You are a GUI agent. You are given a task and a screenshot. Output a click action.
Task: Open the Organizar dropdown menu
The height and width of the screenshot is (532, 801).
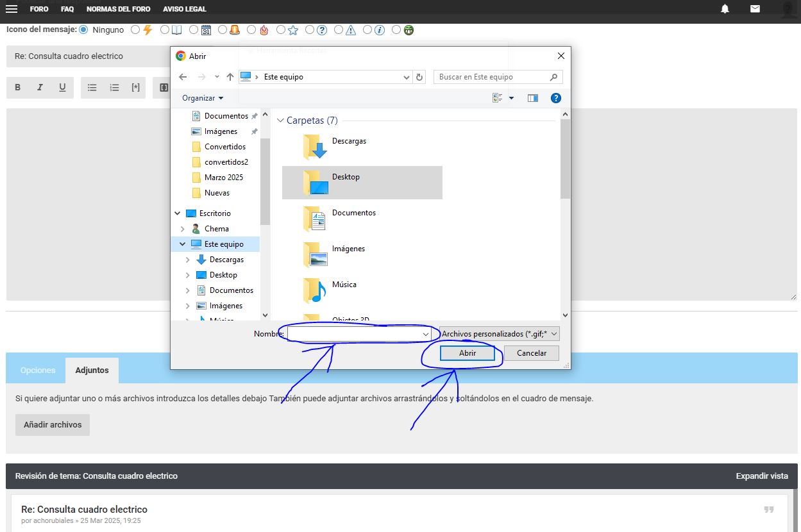[203, 98]
